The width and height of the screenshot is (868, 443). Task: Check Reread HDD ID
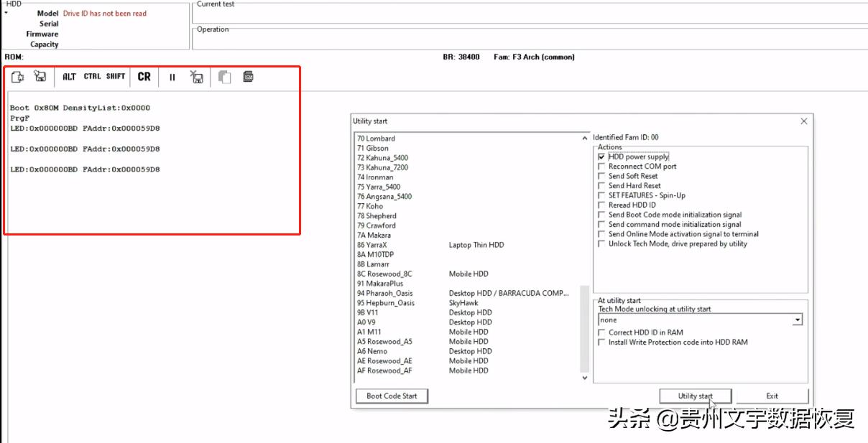click(601, 205)
